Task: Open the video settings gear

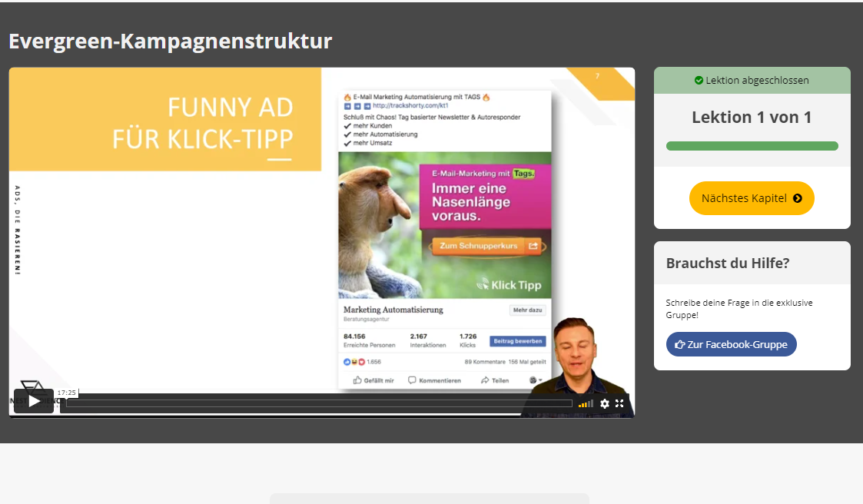Action: (604, 404)
